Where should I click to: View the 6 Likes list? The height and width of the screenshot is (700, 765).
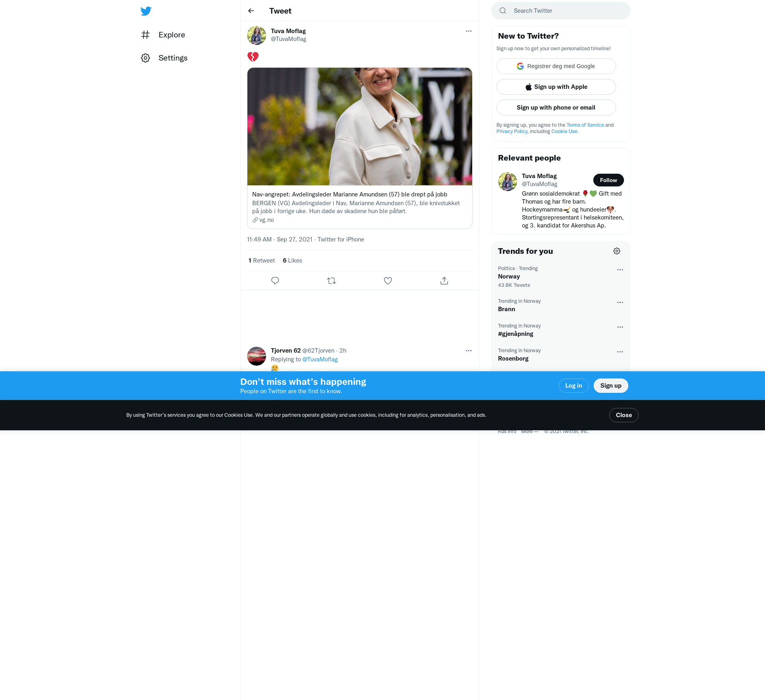tap(292, 261)
